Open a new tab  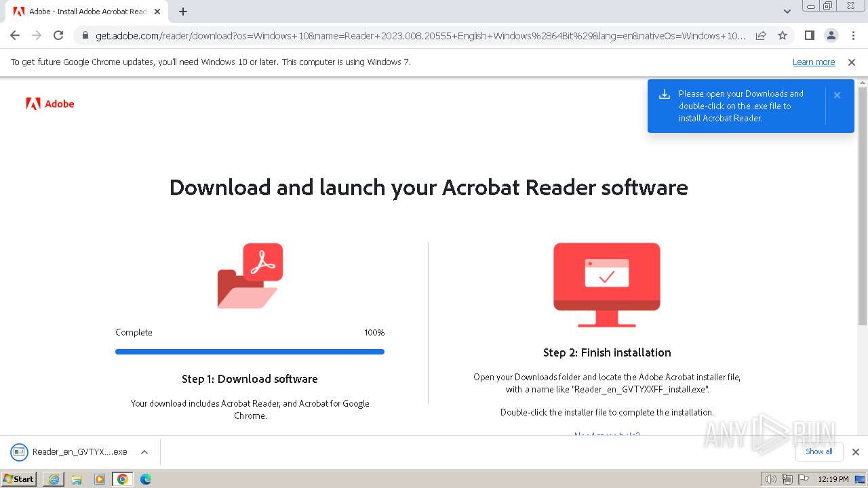click(183, 12)
